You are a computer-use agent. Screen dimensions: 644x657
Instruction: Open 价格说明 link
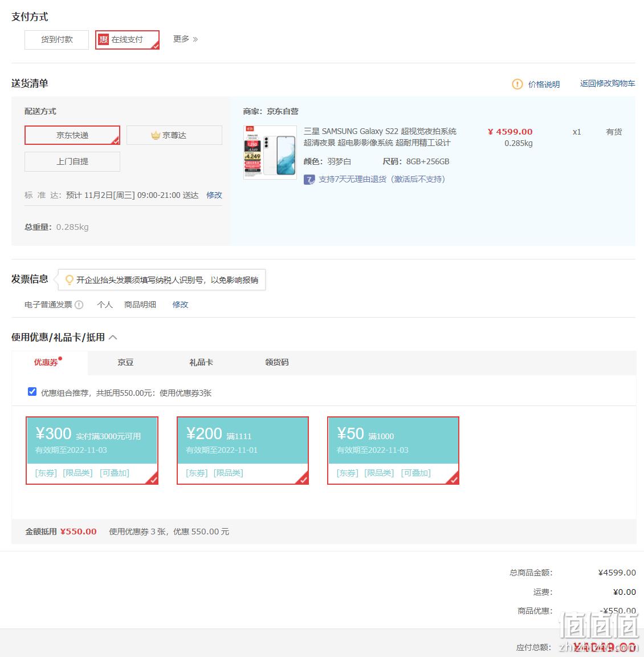click(x=544, y=84)
